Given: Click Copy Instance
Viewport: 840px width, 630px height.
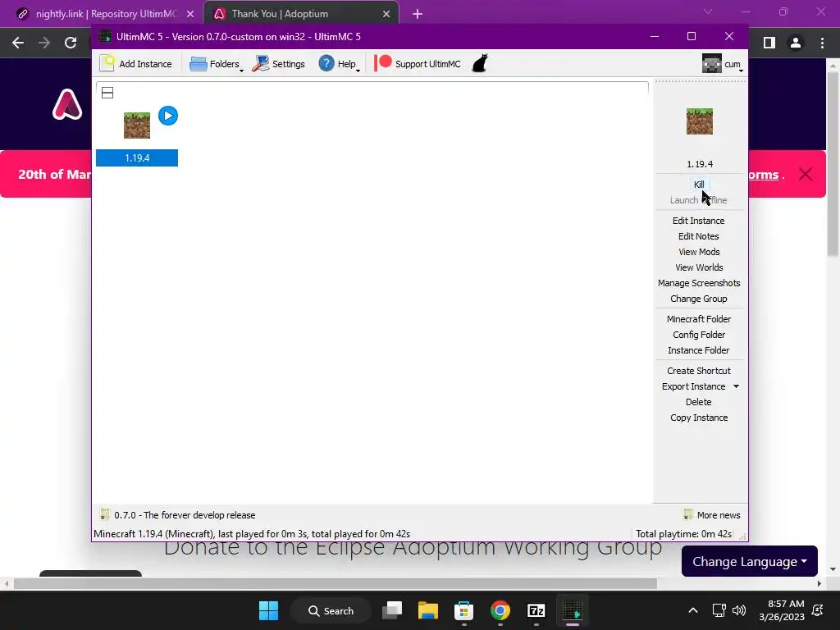Looking at the screenshot, I should [699, 418].
